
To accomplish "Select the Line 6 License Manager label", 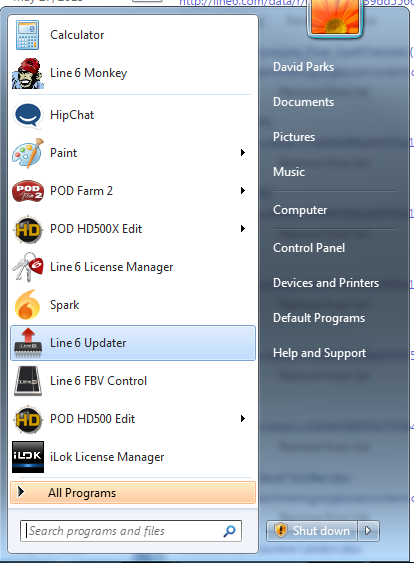I will 111,267.
